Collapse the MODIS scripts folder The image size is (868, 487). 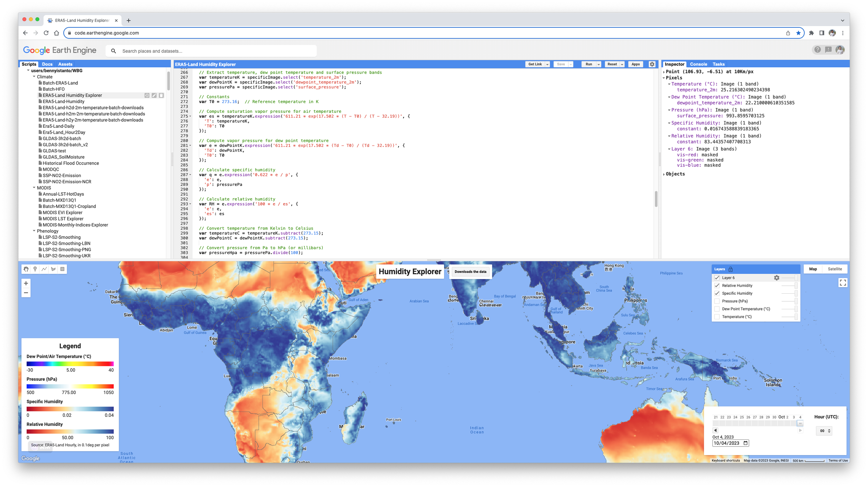(34, 188)
